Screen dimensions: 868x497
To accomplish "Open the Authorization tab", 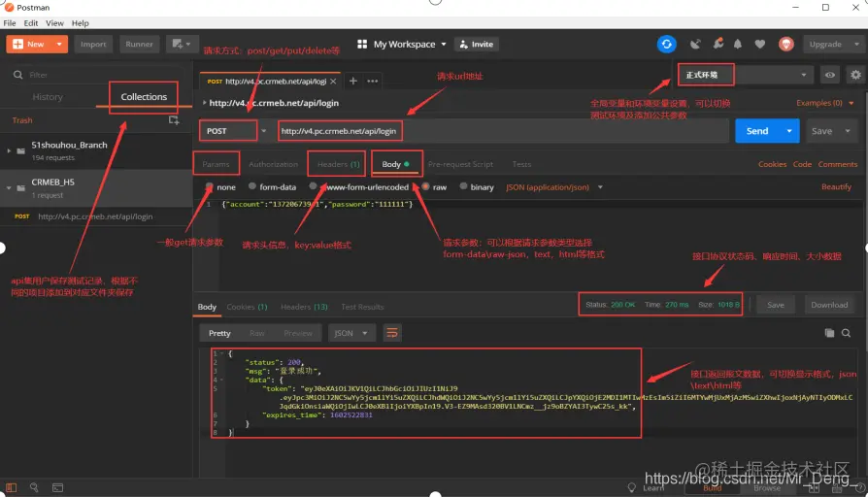I will (274, 164).
